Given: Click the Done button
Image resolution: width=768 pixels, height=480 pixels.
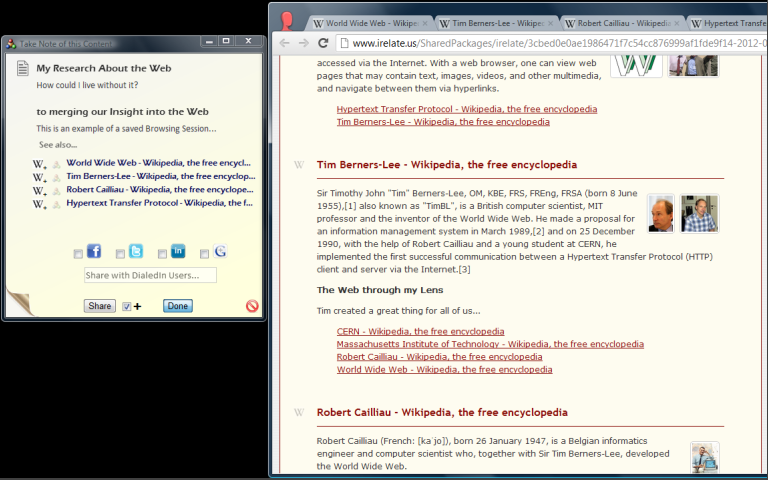Looking at the screenshot, I should pyautogui.click(x=178, y=306).
